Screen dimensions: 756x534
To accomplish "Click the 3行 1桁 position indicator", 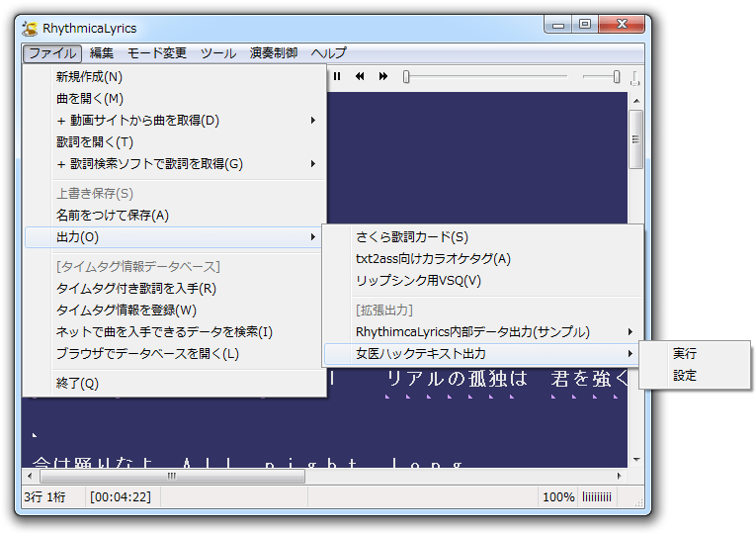I will pyautogui.click(x=44, y=496).
